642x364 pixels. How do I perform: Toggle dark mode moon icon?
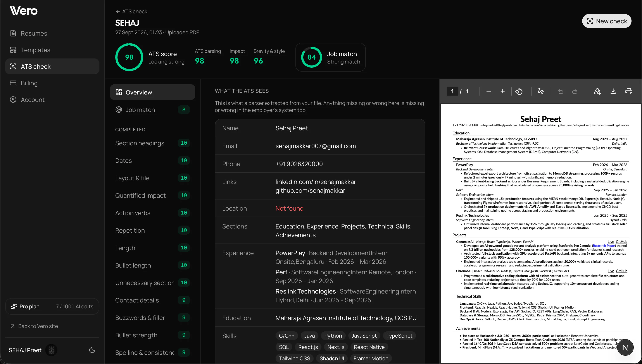[92, 350]
